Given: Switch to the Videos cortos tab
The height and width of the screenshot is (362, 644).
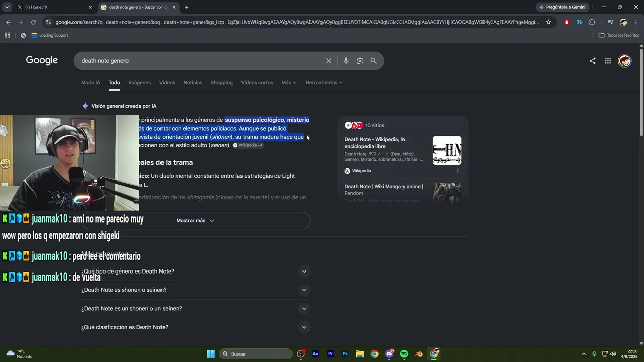Looking at the screenshot, I should [x=257, y=83].
